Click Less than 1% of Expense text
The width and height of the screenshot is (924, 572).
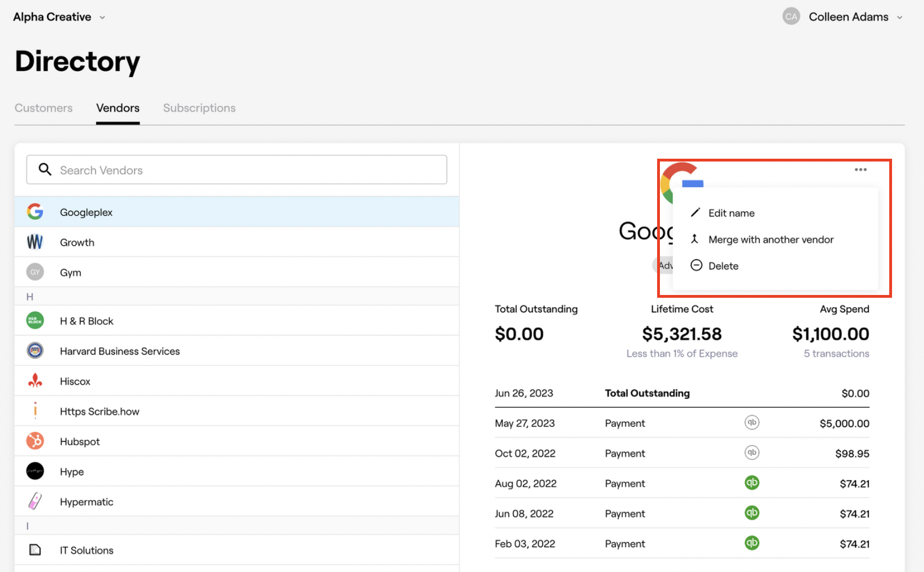(x=682, y=353)
